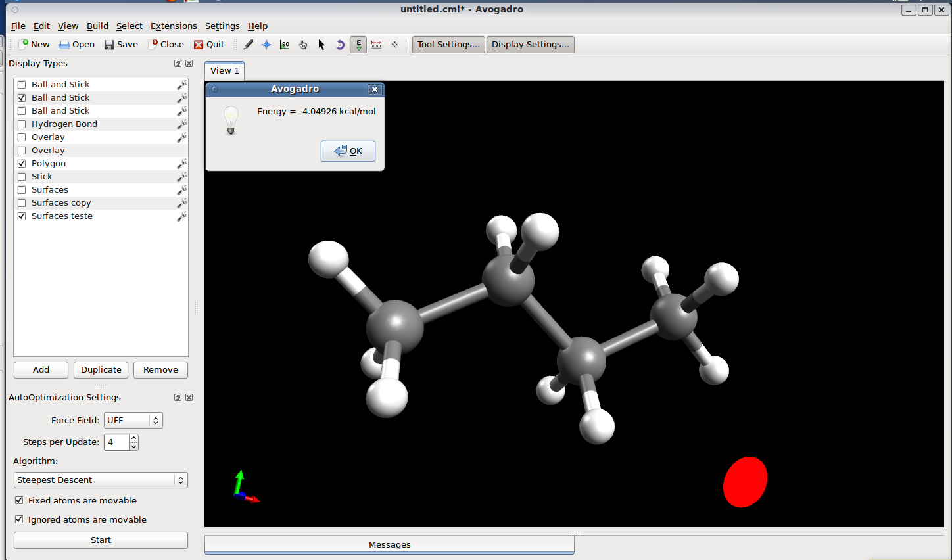952x560 pixels.
Task: Add a new display type
Action: click(41, 370)
